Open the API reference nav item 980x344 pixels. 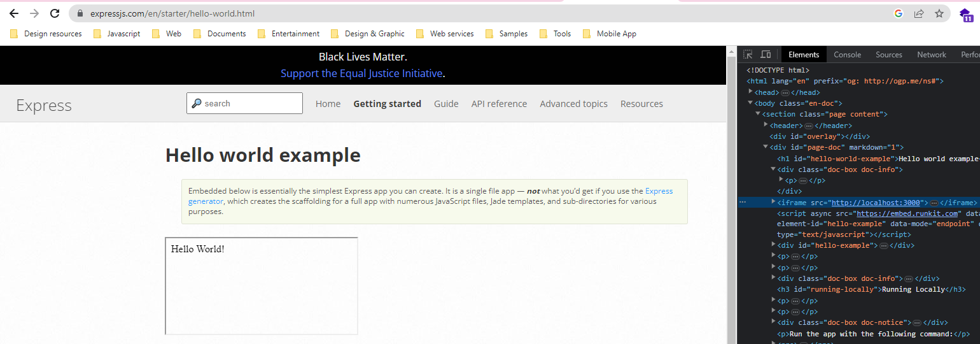click(499, 104)
